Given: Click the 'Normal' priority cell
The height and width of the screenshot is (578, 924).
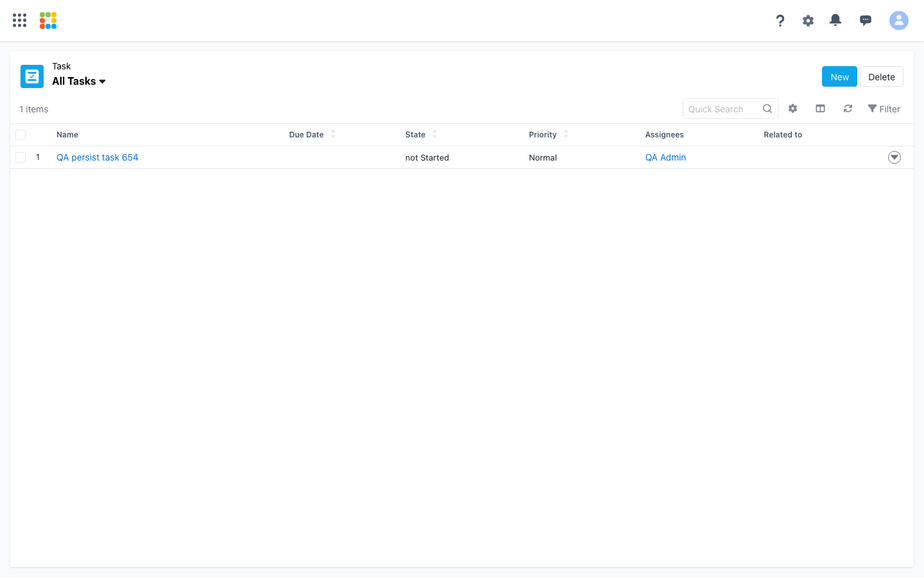Looking at the screenshot, I should coord(543,158).
